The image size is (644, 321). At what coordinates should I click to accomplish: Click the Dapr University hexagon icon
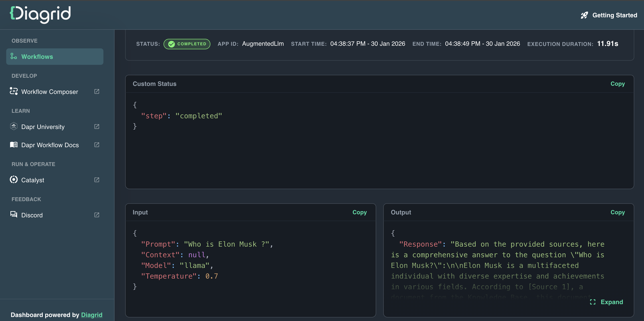pos(14,126)
